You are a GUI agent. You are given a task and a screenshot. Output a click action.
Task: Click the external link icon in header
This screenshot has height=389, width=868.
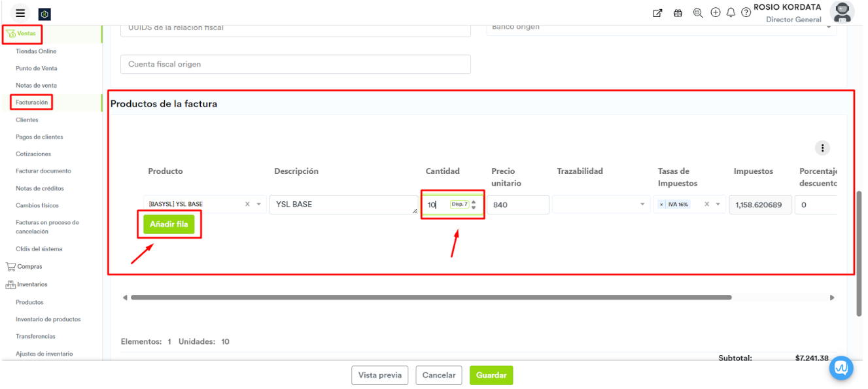click(x=657, y=13)
